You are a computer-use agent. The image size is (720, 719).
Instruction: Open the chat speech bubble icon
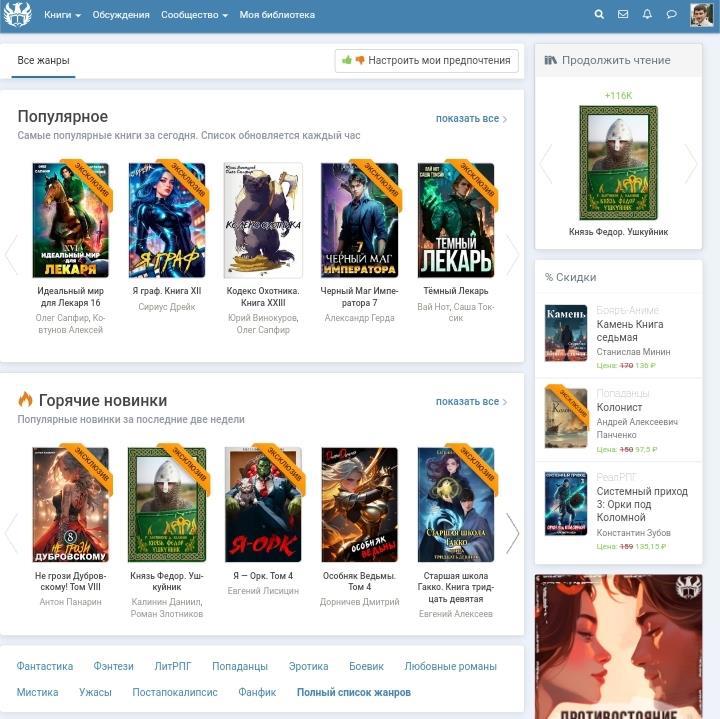pyautogui.click(x=672, y=15)
